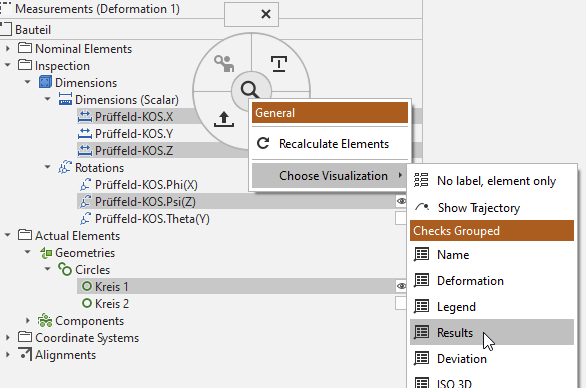The width and height of the screenshot is (586, 388).
Task: Toggle visibility eye for Prüffeld-KOS.Psi(Z)
Action: click(x=401, y=201)
